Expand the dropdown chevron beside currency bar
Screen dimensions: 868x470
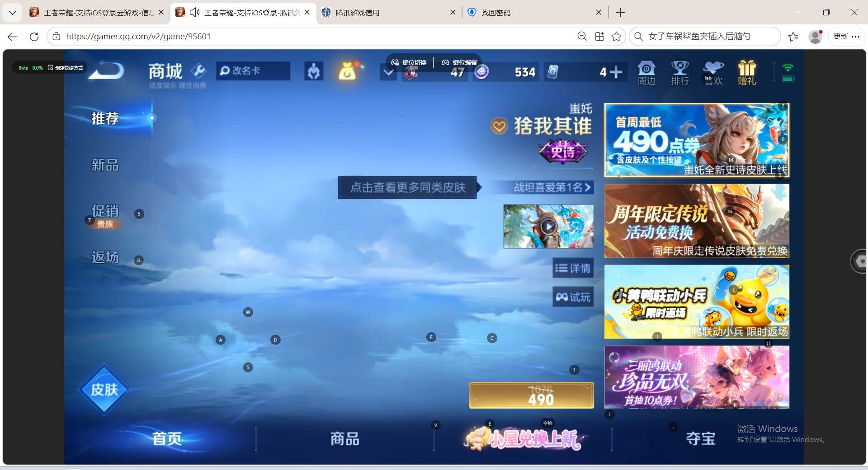click(388, 72)
